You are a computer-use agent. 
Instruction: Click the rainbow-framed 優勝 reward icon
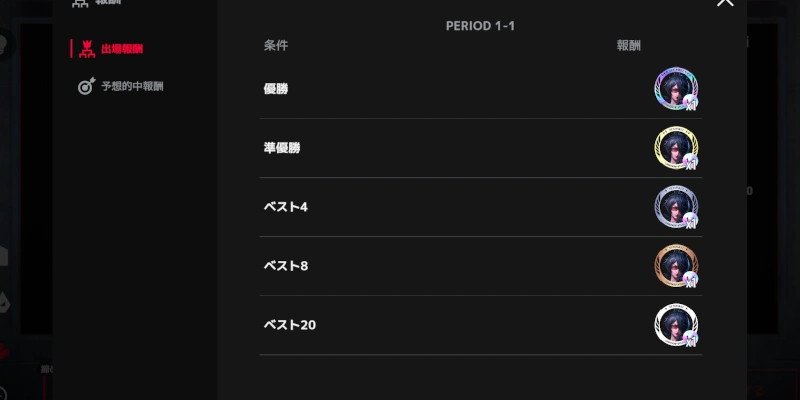click(675, 89)
